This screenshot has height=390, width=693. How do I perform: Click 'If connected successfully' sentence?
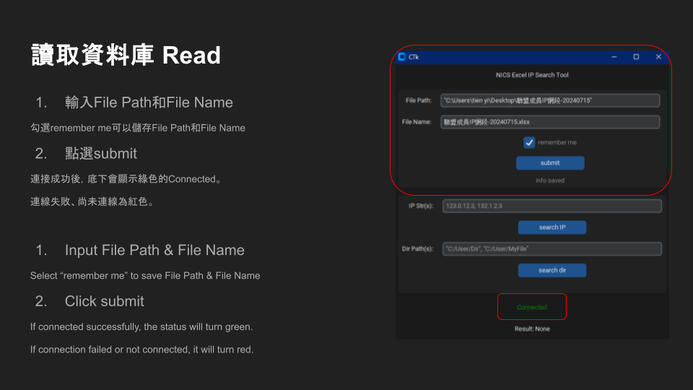pos(141,327)
